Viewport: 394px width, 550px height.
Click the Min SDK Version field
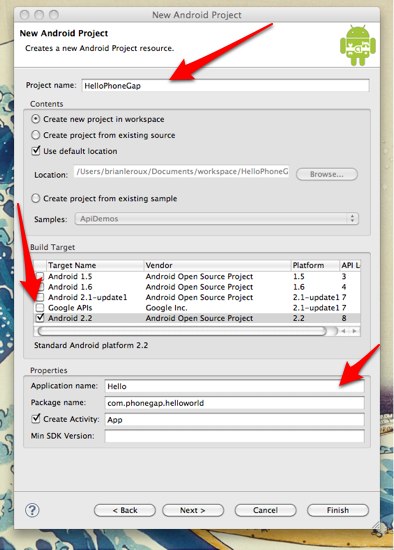click(234, 436)
